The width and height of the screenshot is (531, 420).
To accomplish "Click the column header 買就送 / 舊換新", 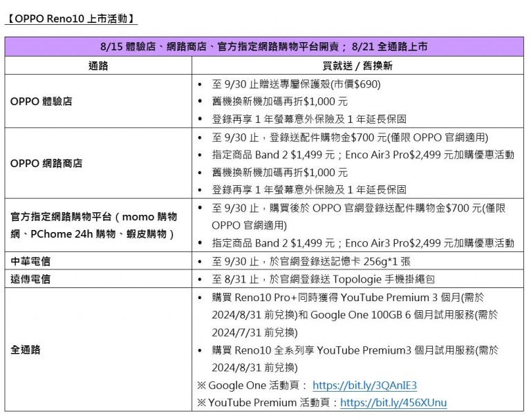I will 357,66.
